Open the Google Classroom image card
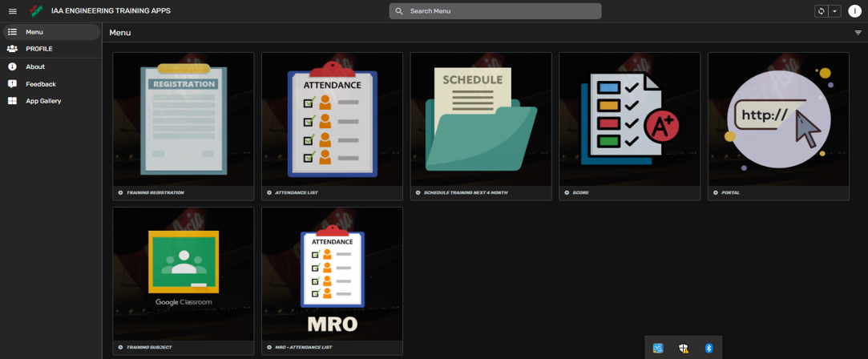Viewport: 868px width, 359px height. coord(184,274)
